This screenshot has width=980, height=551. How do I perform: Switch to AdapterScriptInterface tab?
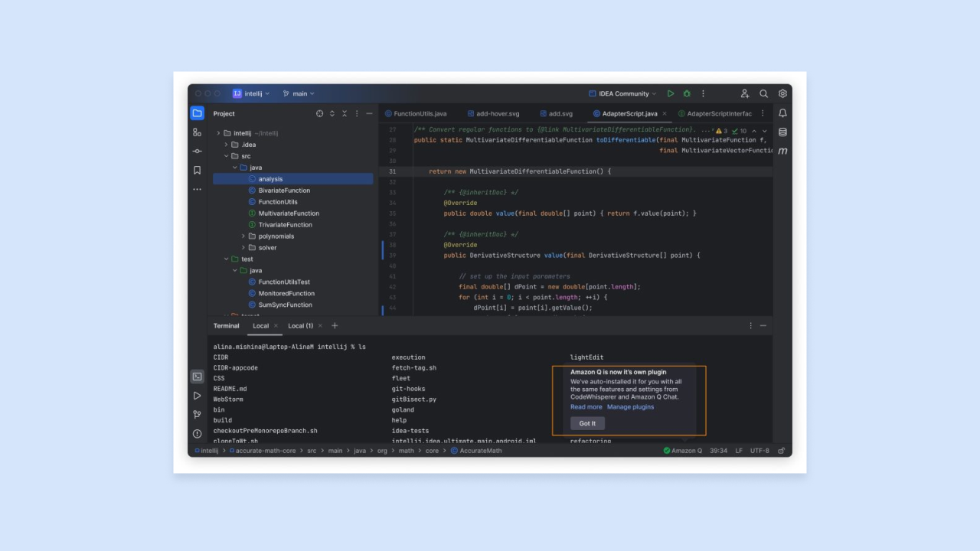(715, 113)
